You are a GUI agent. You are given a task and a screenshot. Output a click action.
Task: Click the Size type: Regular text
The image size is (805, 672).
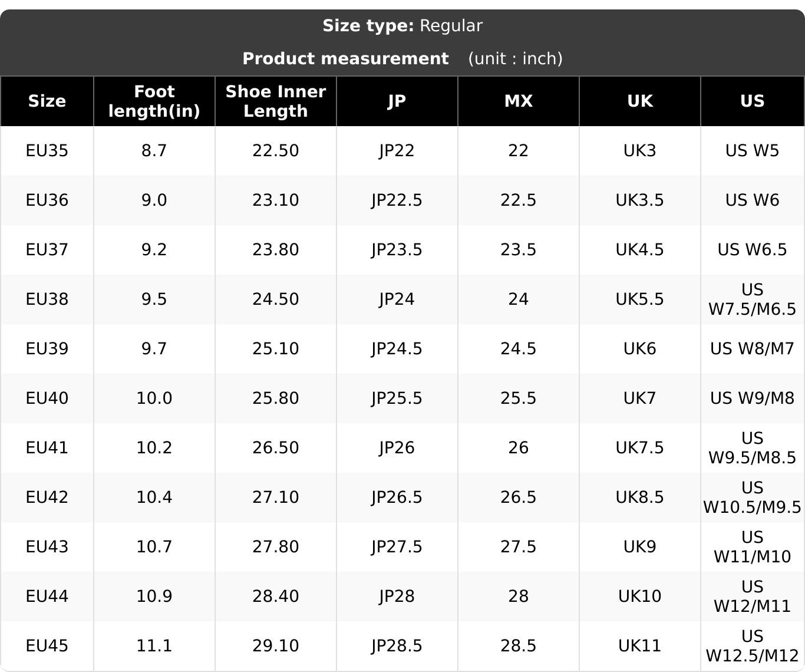[402, 26]
